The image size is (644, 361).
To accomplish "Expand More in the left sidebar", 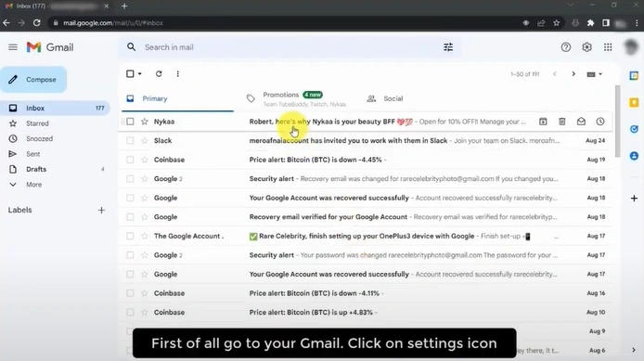I will (33, 185).
